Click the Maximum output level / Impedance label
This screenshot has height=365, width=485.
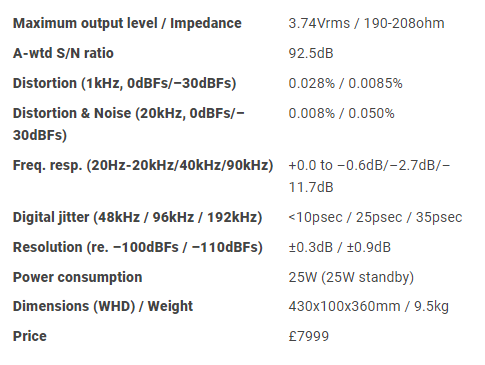127,24
